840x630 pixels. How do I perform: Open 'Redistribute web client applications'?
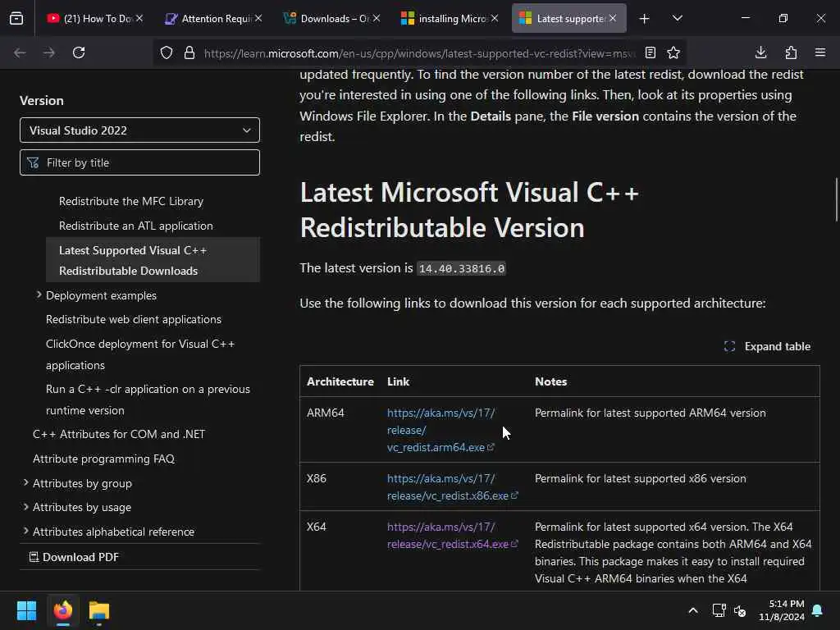click(134, 319)
